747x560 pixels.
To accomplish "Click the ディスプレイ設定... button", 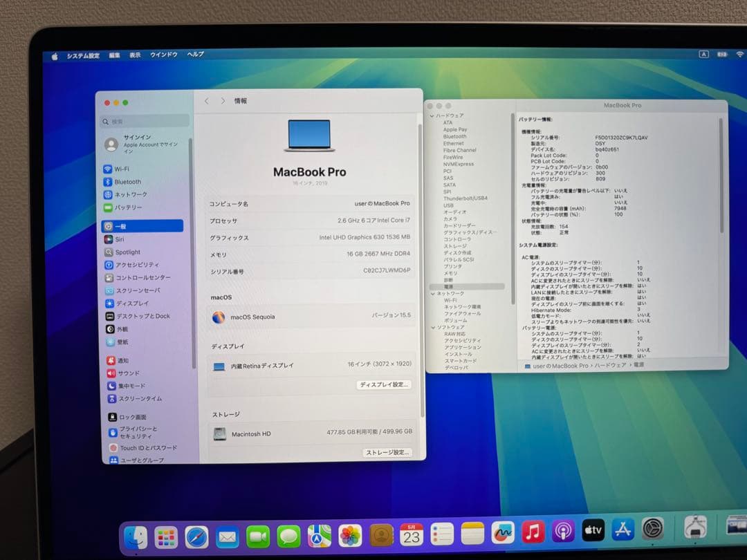I will click(x=383, y=385).
